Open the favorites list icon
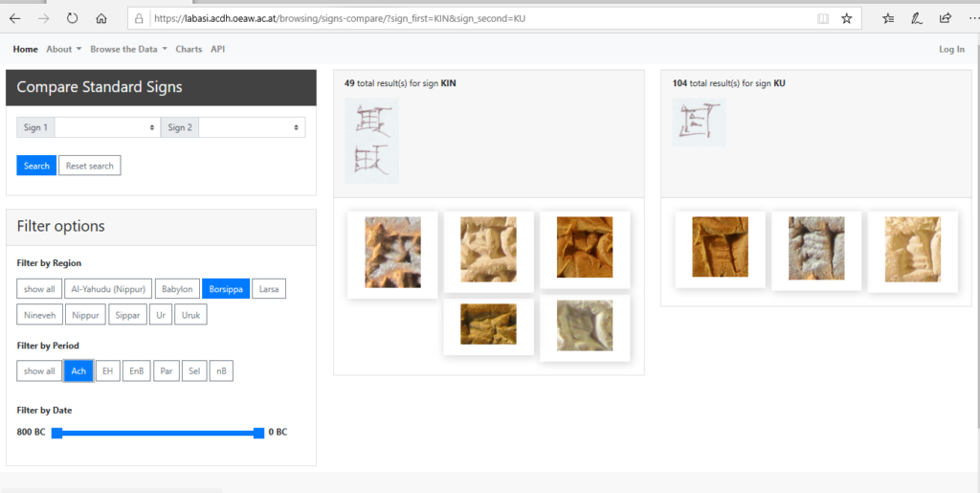The height and width of the screenshot is (493, 980). [x=888, y=19]
